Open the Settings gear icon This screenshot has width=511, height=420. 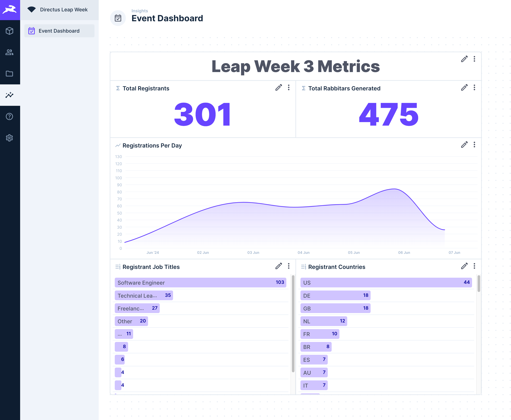pyautogui.click(x=9, y=138)
